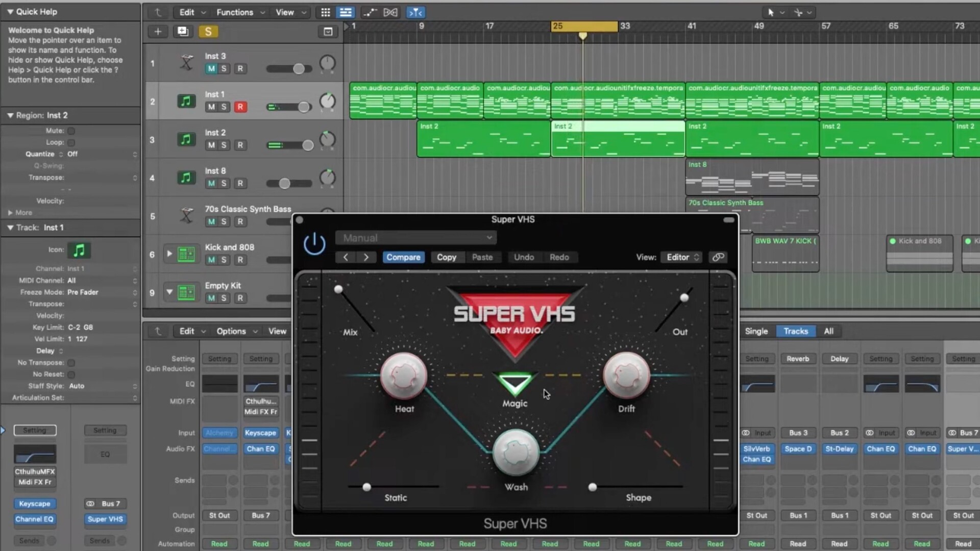980x551 pixels.
Task: Click the 70s Classic Synth Bass track icon
Action: click(x=186, y=216)
